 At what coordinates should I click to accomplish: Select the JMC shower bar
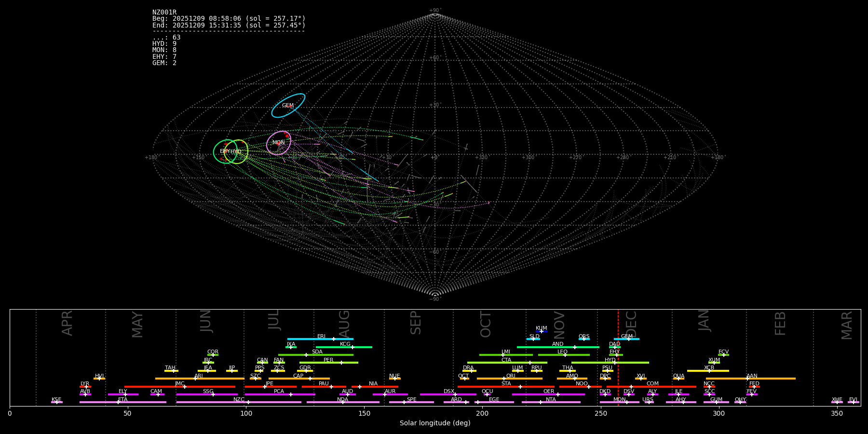coord(180,387)
